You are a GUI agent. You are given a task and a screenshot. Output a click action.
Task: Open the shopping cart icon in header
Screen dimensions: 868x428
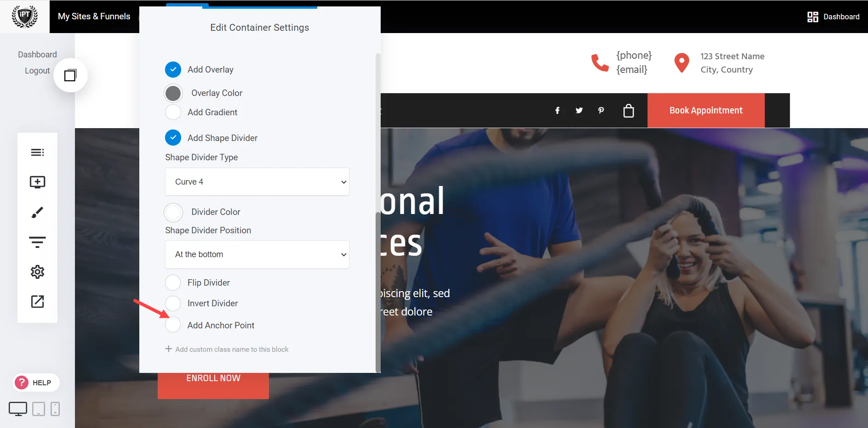tap(628, 110)
